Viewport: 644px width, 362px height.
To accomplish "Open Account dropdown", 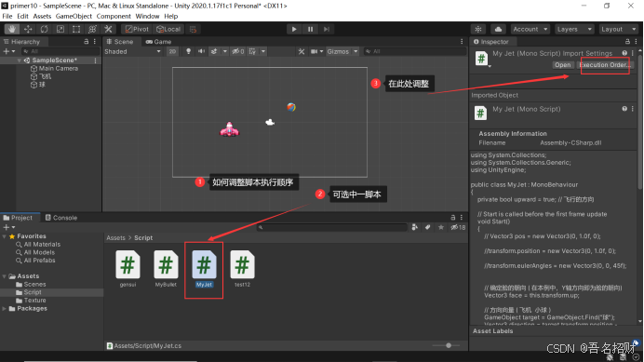I will click(530, 29).
